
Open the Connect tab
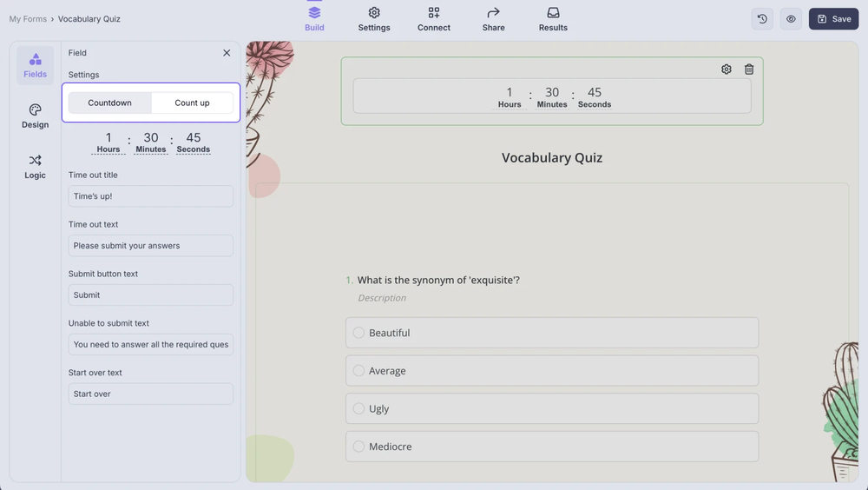tap(434, 19)
